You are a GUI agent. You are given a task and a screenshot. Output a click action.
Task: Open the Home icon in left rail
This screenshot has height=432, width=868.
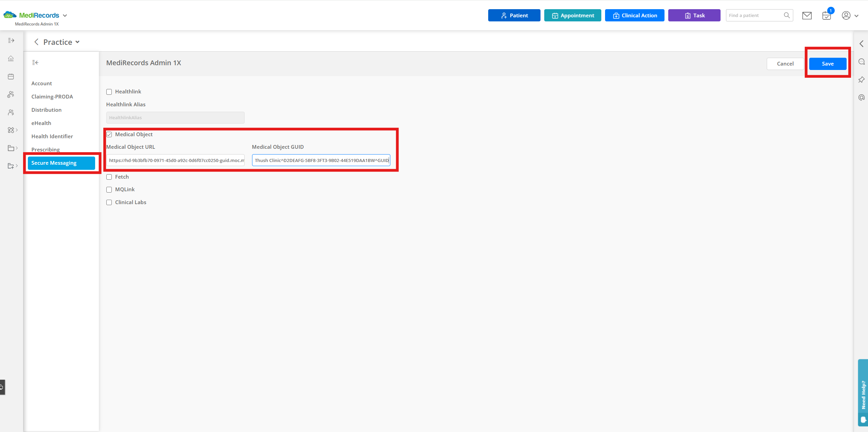(11, 58)
